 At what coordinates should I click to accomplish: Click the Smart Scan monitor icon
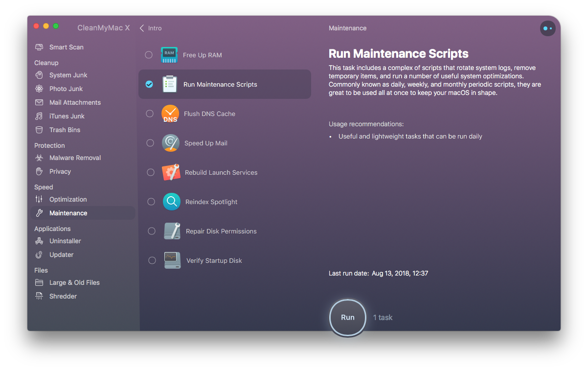[x=39, y=47]
